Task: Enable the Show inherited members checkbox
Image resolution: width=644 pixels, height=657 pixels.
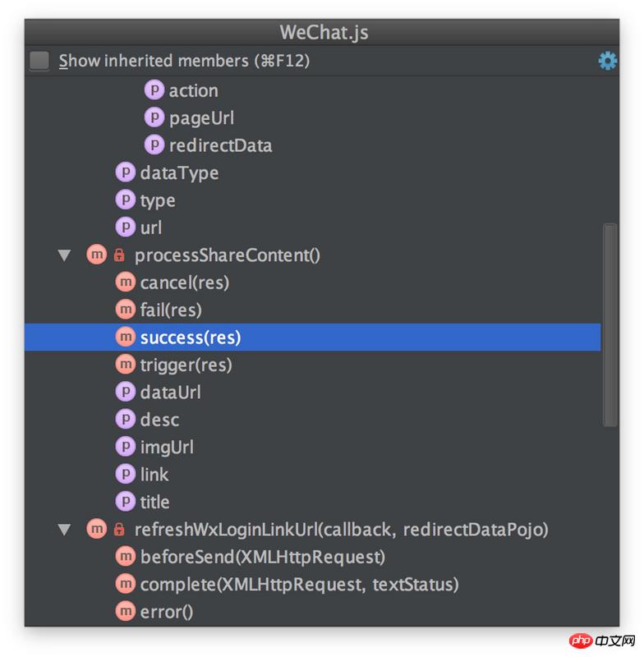Action: point(39,61)
